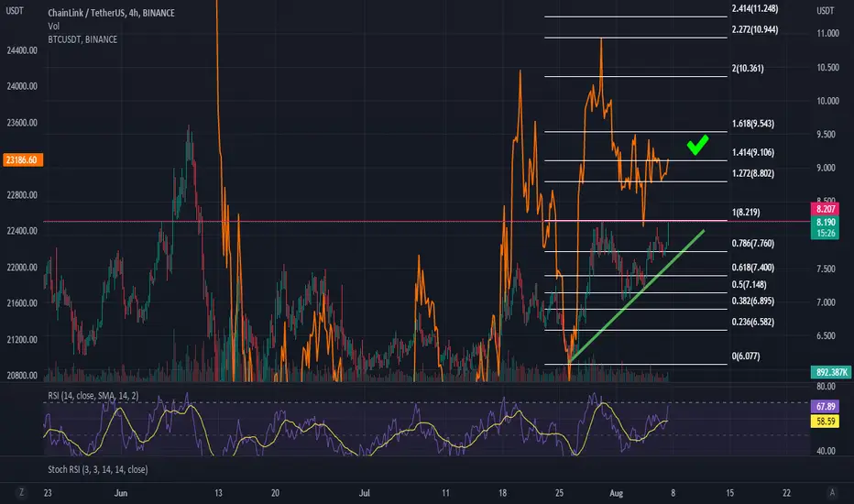Select the BTCUSDT, BINANCE comparison label
Screen dimensions: 854x504
(x=82, y=39)
